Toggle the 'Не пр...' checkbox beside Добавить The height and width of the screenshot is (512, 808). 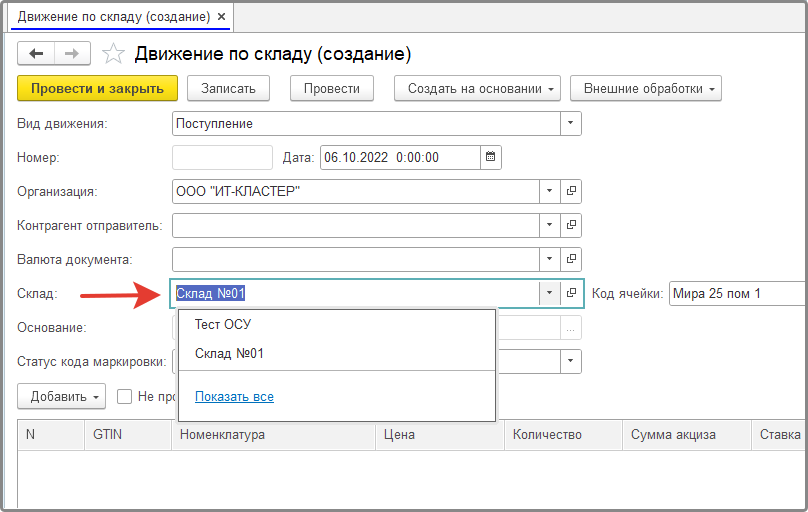(x=124, y=397)
